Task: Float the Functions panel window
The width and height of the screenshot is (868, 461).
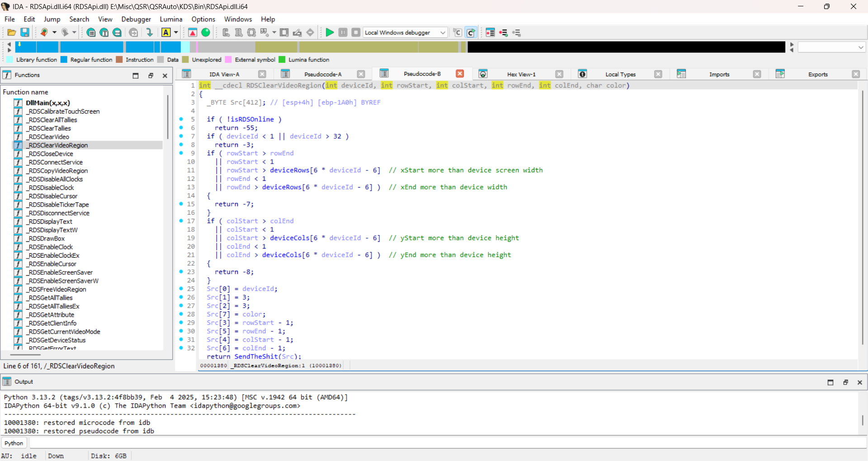Action: pos(151,75)
